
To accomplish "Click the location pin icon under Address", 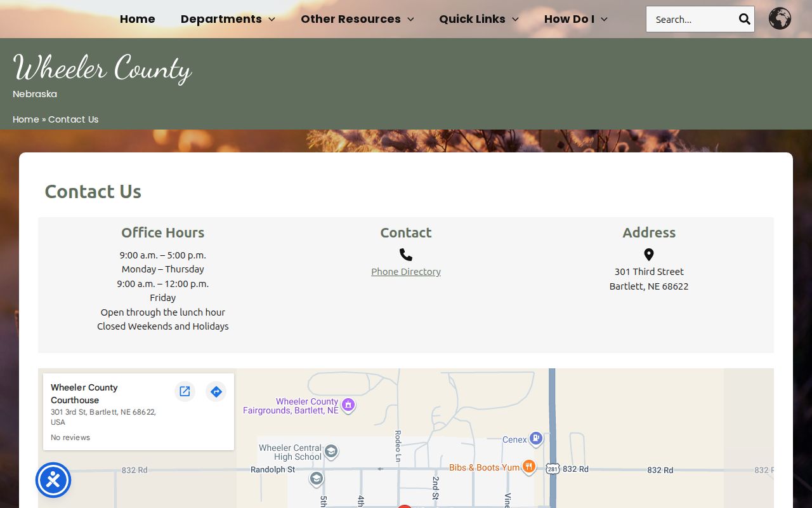I will point(649,255).
